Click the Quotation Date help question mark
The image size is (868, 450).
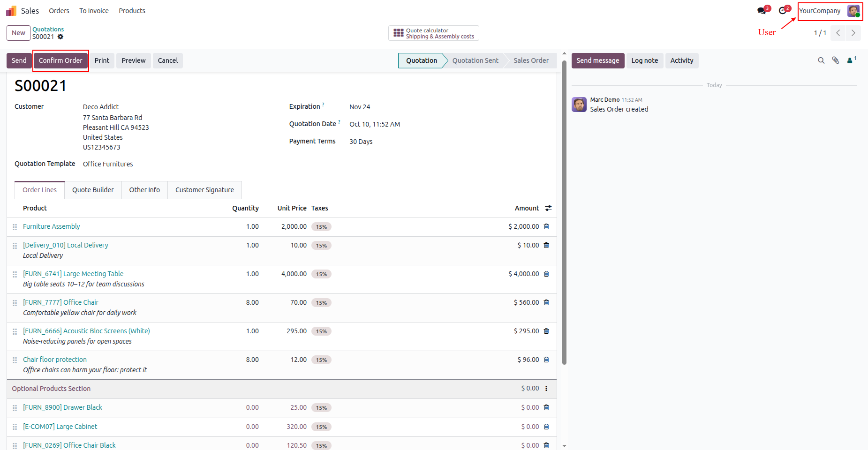pyautogui.click(x=339, y=122)
